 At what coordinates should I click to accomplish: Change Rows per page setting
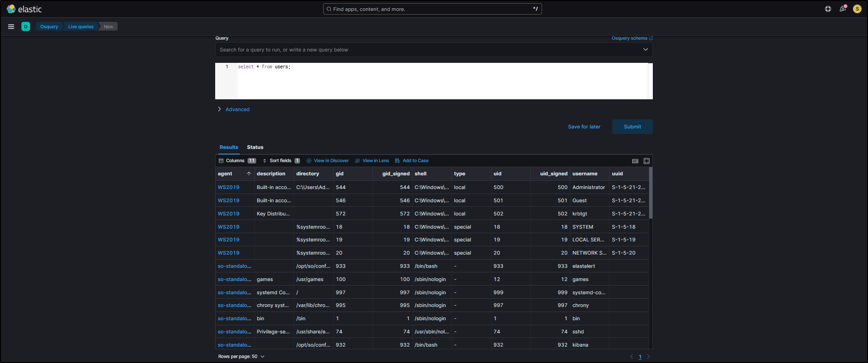click(241, 357)
